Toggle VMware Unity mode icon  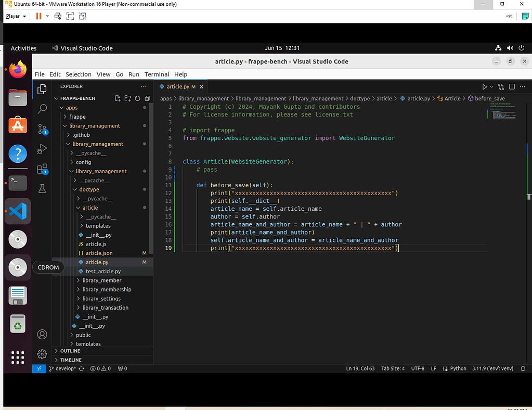[x=83, y=16]
